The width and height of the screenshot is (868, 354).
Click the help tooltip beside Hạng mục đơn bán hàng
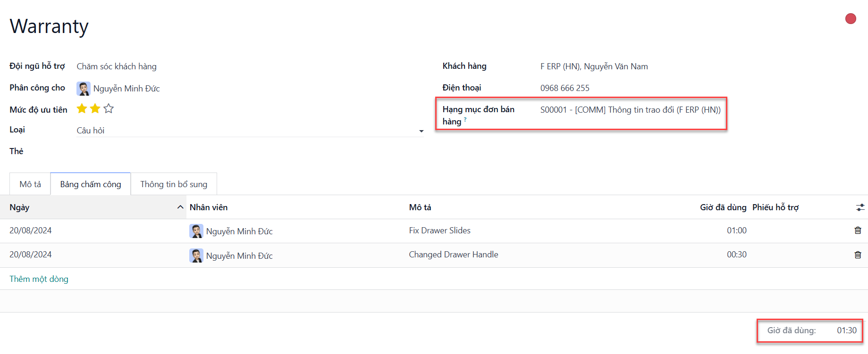pos(465,120)
